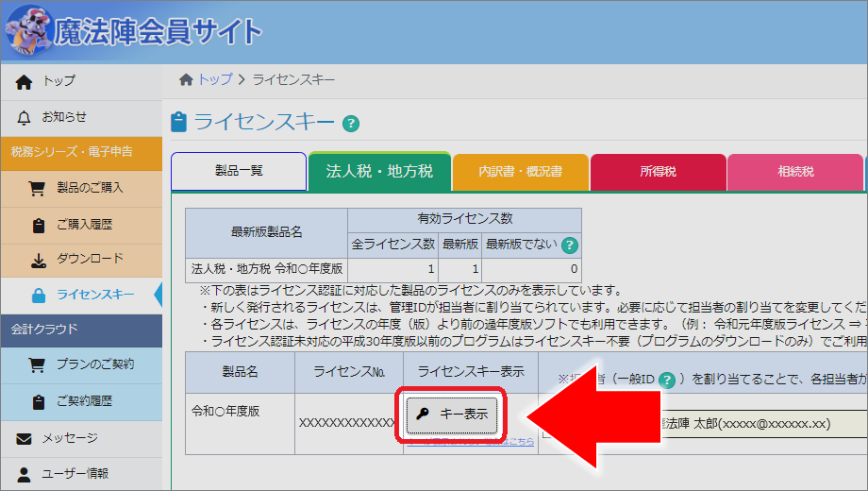Click the envelope icon for メッセージ

tap(25, 438)
